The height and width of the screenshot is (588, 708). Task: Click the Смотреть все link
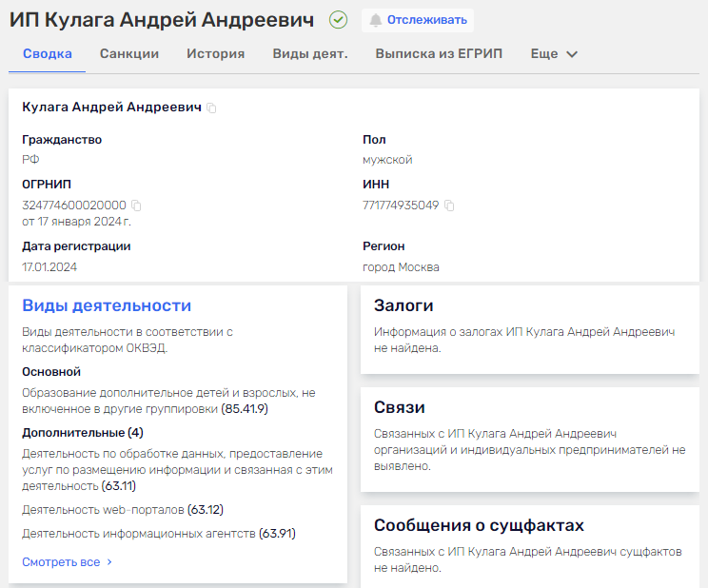tap(67, 562)
